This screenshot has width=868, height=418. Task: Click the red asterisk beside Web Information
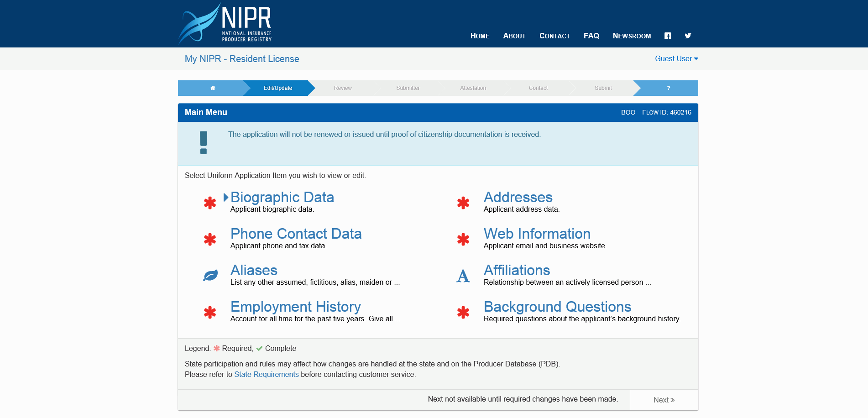coord(463,239)
